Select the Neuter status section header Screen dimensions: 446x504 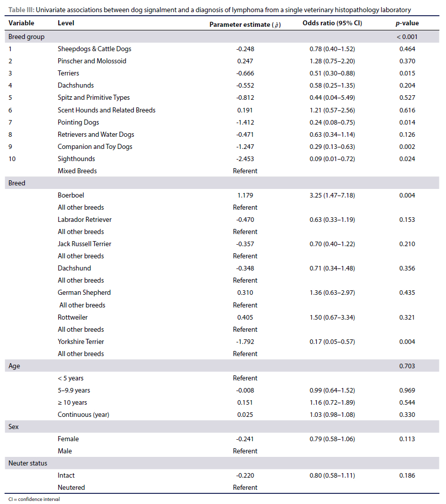28,463
